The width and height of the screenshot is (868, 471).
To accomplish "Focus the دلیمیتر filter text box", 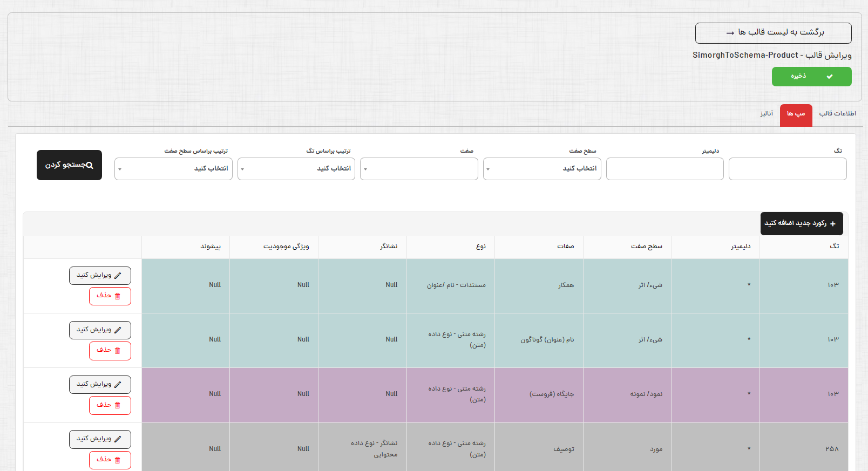I will 664,169.
